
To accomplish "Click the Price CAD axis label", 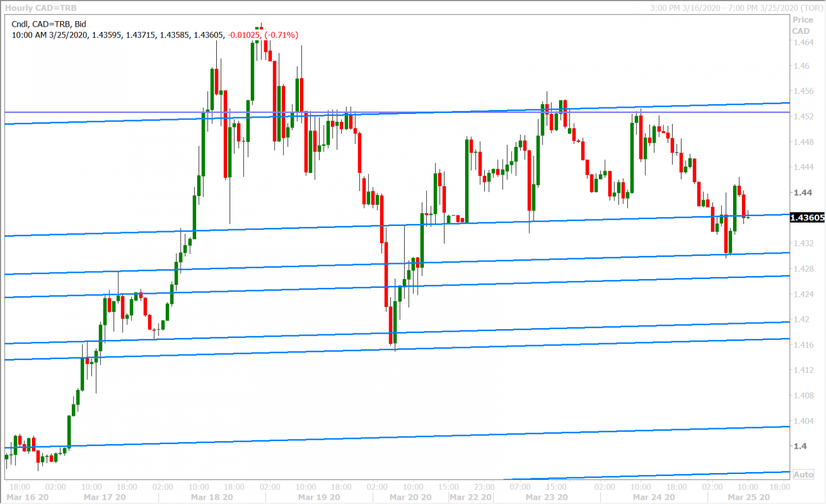I will pyautogui.click(x=802, y=25).
